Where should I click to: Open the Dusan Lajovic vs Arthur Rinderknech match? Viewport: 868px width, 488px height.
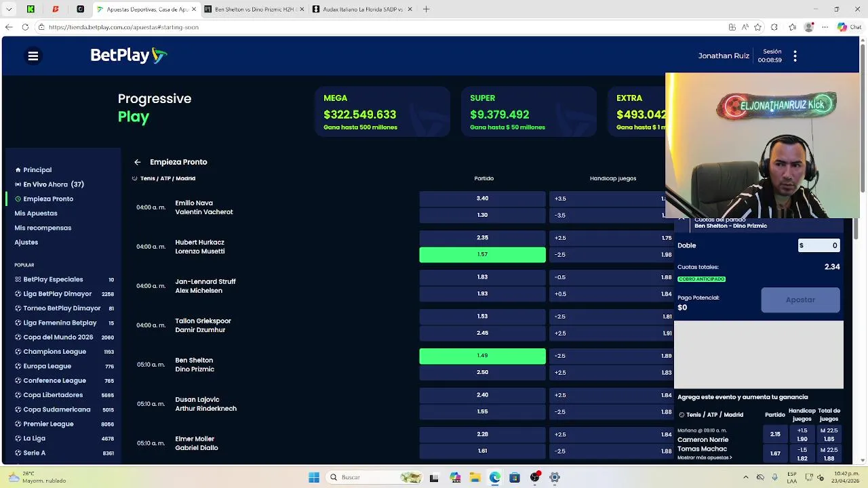[206, 404]
